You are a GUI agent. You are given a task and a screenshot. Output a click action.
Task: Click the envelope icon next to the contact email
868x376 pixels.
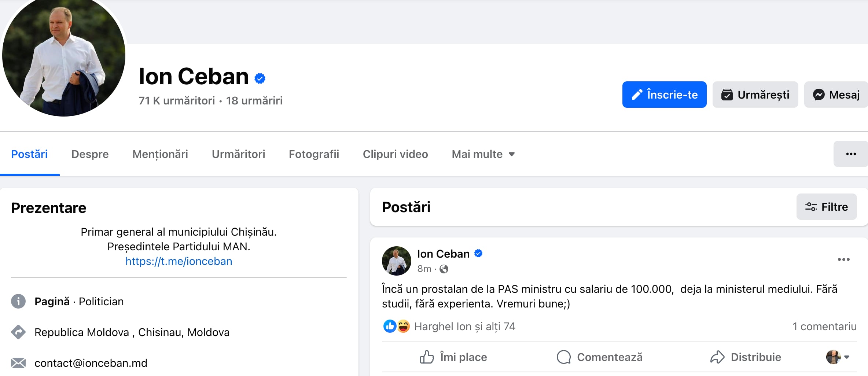click(x=18, y=363)
